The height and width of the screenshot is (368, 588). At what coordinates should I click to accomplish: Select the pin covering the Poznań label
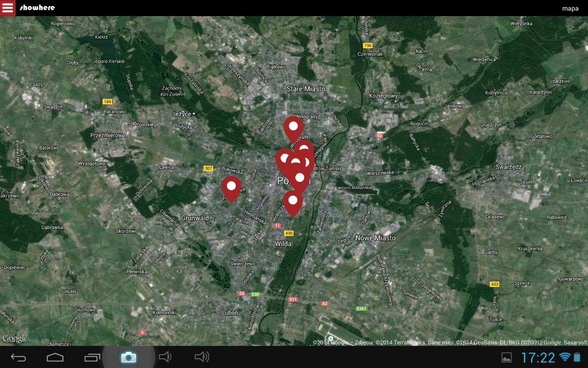pyautogui.click(x=300, y=178)
